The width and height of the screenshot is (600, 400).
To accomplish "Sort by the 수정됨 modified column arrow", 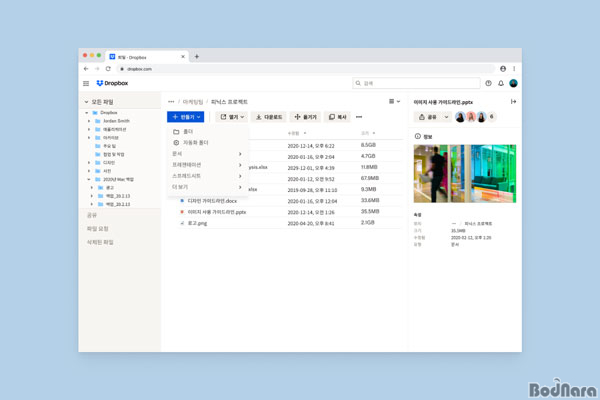I will [x=305, y=133].
